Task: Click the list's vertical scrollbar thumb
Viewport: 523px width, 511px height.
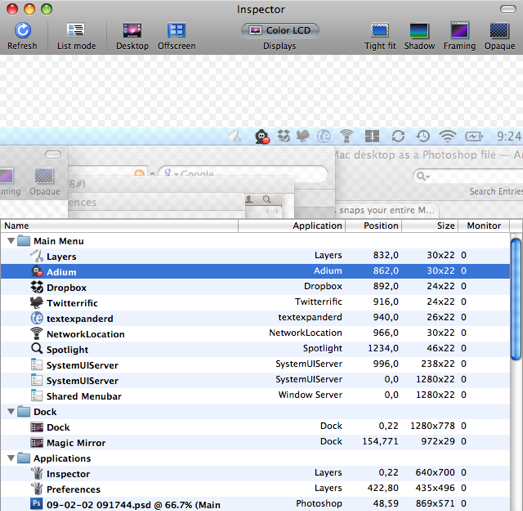Action: (516, 299)
